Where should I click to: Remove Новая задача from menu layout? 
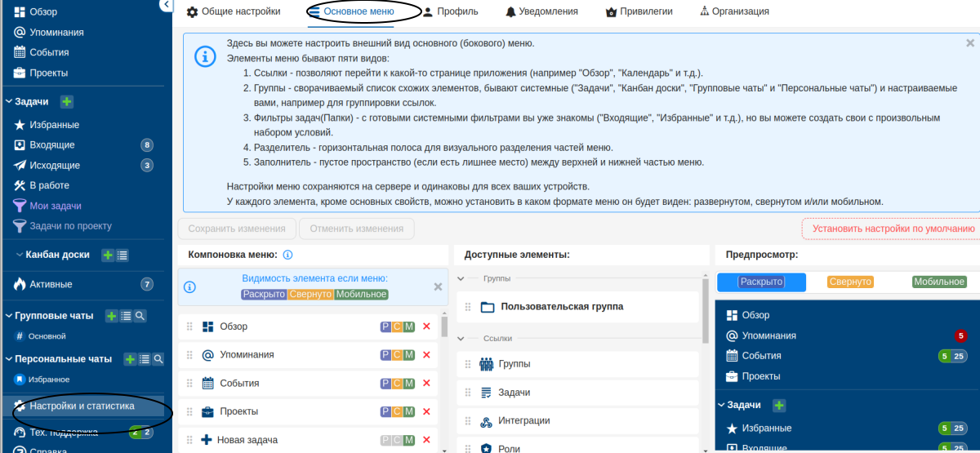[425, 440]
